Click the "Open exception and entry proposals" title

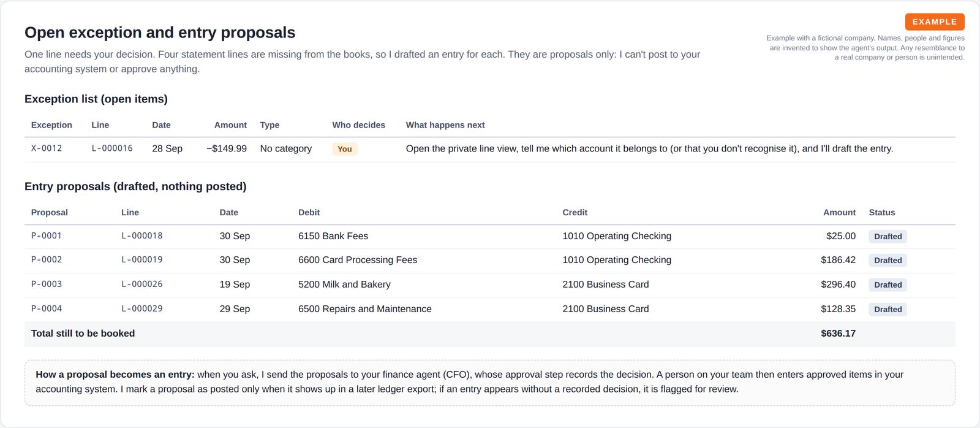pos(160,32)
